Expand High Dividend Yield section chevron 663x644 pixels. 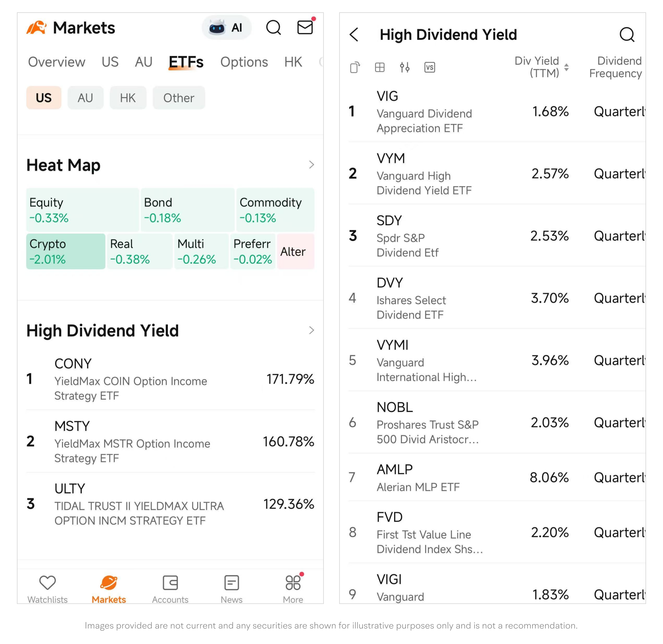coord(312,331)
